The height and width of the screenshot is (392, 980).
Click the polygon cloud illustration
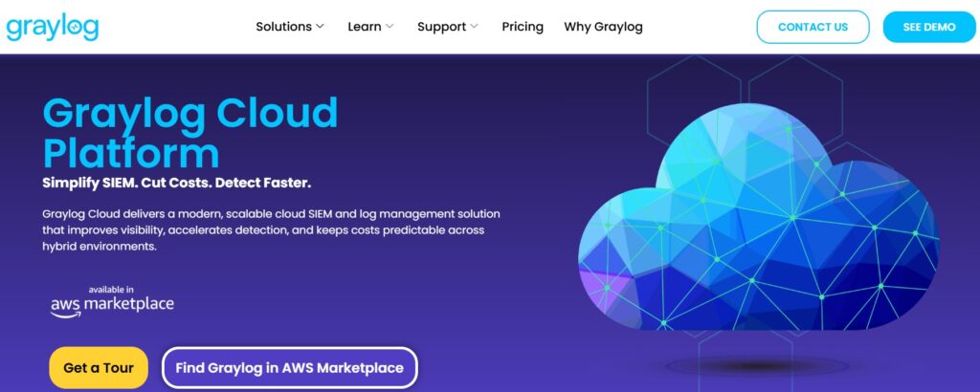click(x=758, y=219)
